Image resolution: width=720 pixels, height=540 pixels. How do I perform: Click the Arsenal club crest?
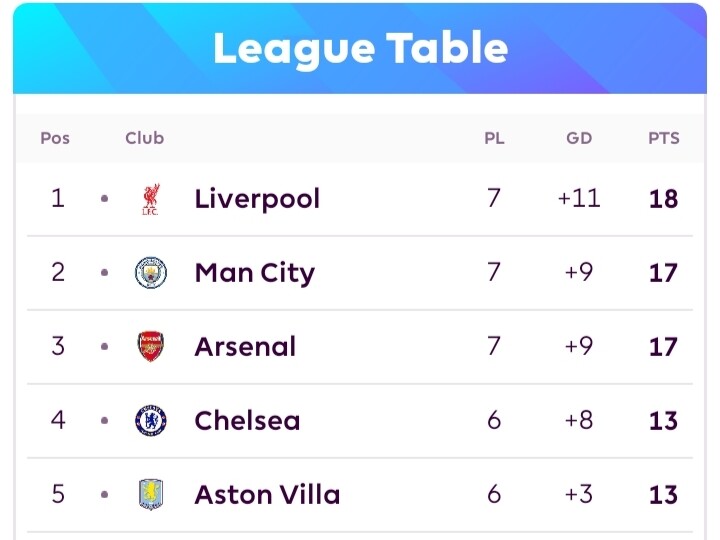coord(151,346)
